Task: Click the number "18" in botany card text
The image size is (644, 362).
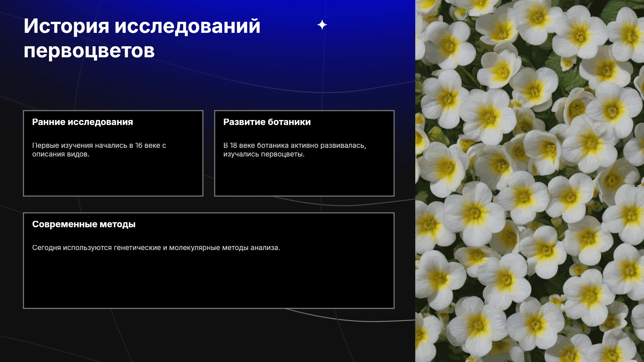Action: click(x=233, y=145)
